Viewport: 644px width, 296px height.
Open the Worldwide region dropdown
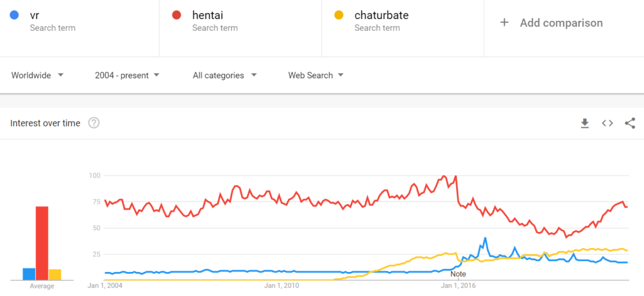pyautogui.click(x=37, y=75)
